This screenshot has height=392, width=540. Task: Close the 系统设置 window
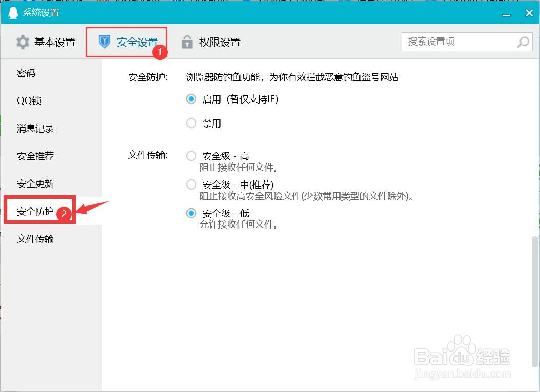[529, 13]
